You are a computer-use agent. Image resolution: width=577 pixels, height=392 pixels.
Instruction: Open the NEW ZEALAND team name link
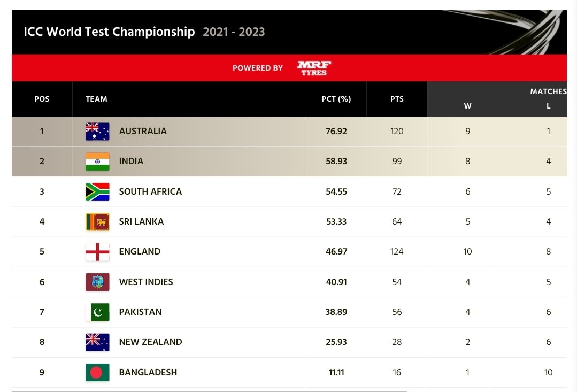[150, 342]
